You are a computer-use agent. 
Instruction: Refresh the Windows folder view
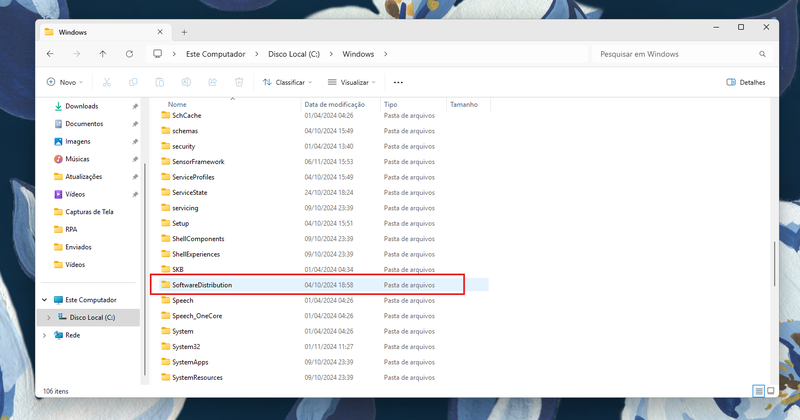click(130, 54)
